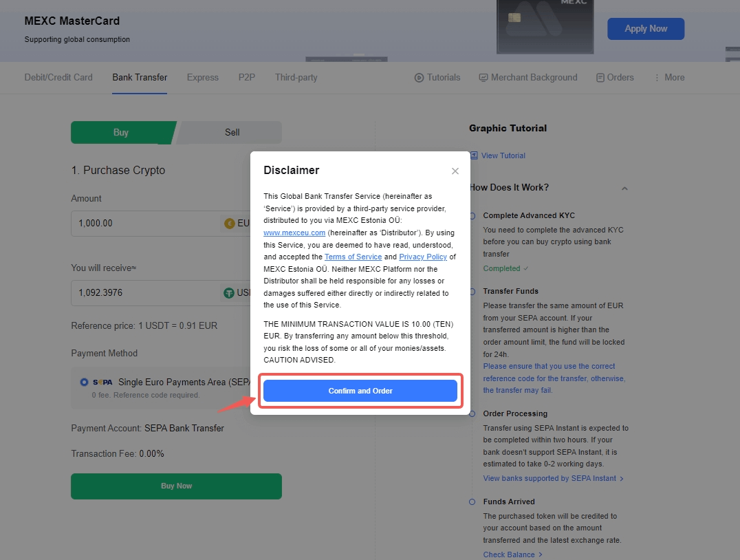
Task: Close the Disclaimer dialog with X
Action: point(455,171)
